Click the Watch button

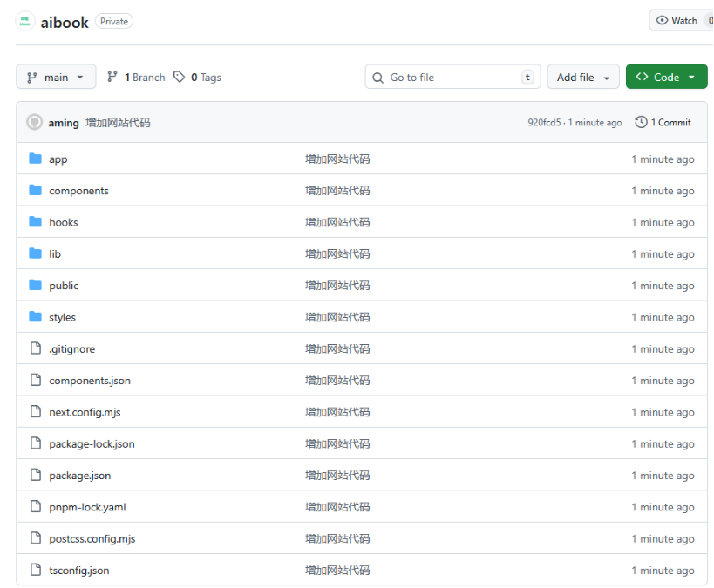(681, 21)
